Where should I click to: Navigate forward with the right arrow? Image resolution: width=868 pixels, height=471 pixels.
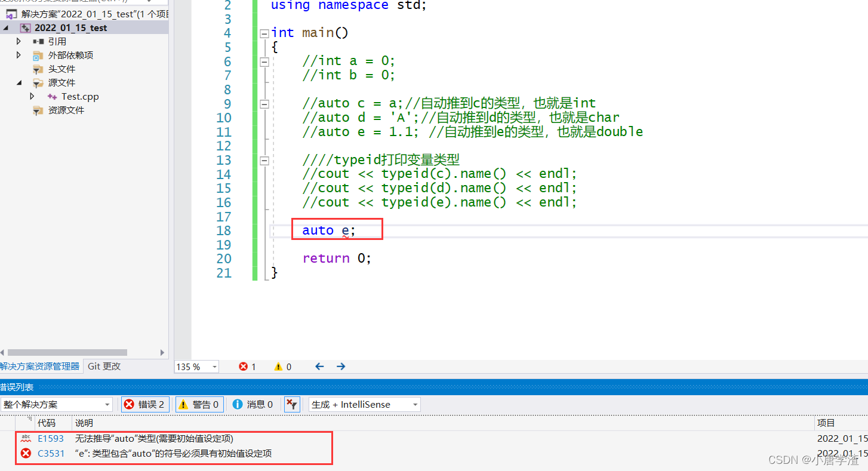point(341,367)
